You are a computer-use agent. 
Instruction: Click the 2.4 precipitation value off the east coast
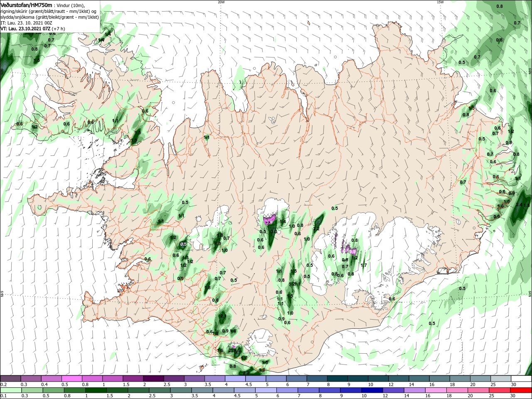(x=519, y=205)
